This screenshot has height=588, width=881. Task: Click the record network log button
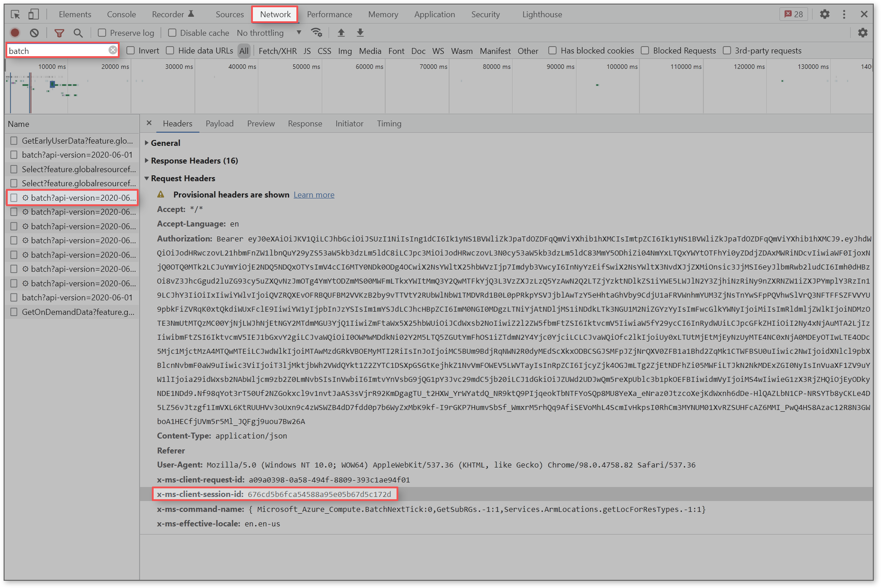pyautogui.click(x=15, y=33)
